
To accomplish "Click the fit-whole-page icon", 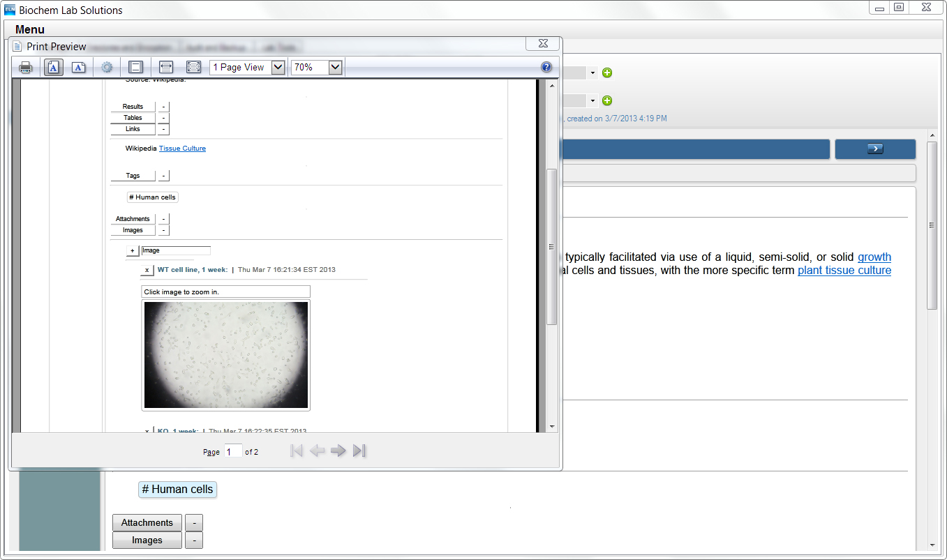I will point(193,67).
